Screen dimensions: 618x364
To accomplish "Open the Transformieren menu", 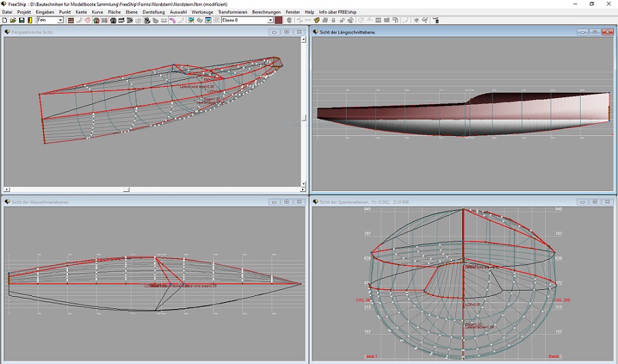I will tap(232, 12).
